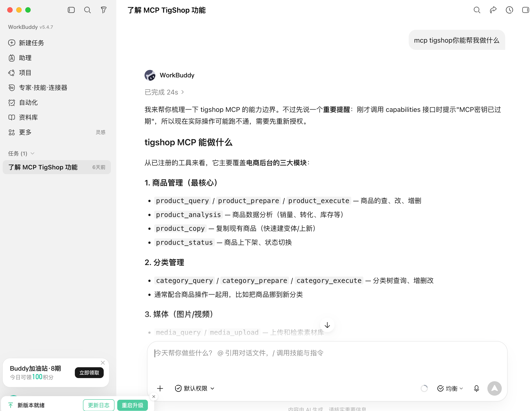Image resolution: width=532 pixels, height=411 pixels.
Task: Click the microphone voice input icon
Action: (477, 388)
